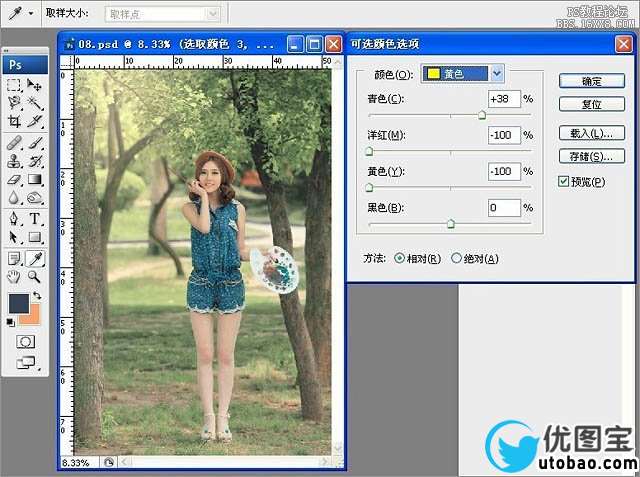Select the Rectangular Marquee tool
This screenshot has width=640, height=477.
tap(14, 86)
